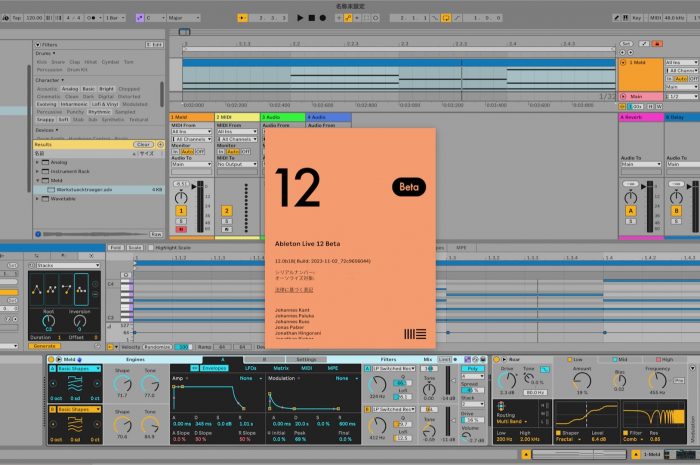Click the Tap tempo button

coord(17,18)
